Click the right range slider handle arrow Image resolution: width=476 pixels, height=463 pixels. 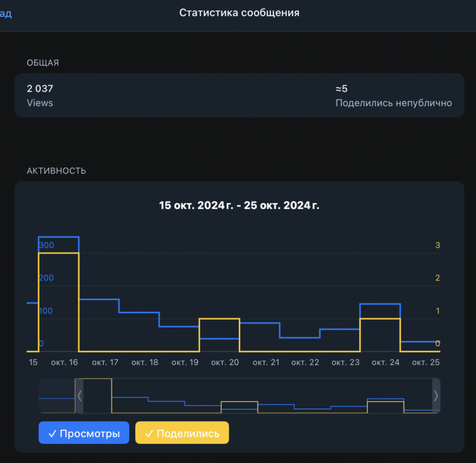pos(436,396)
